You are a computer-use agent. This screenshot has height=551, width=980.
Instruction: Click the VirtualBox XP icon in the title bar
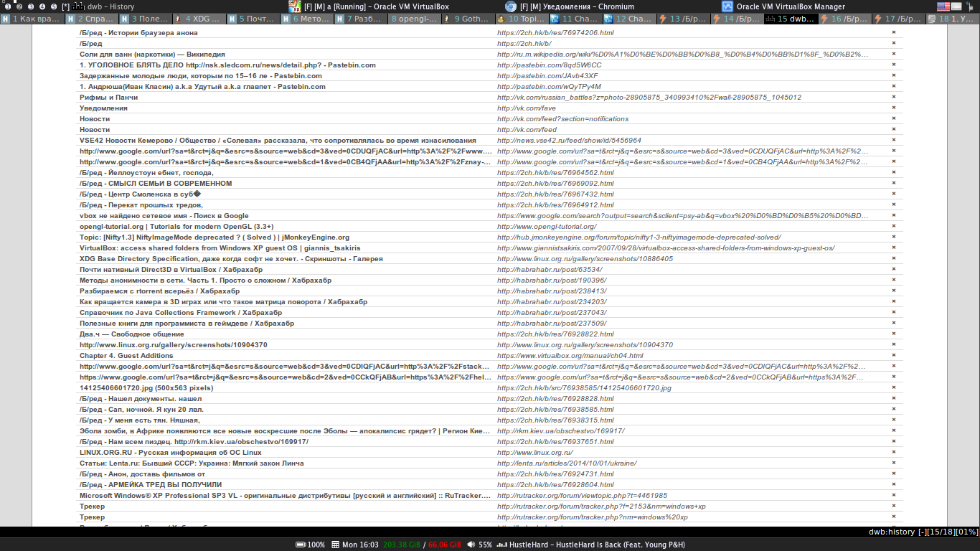[x=294, y=6]
